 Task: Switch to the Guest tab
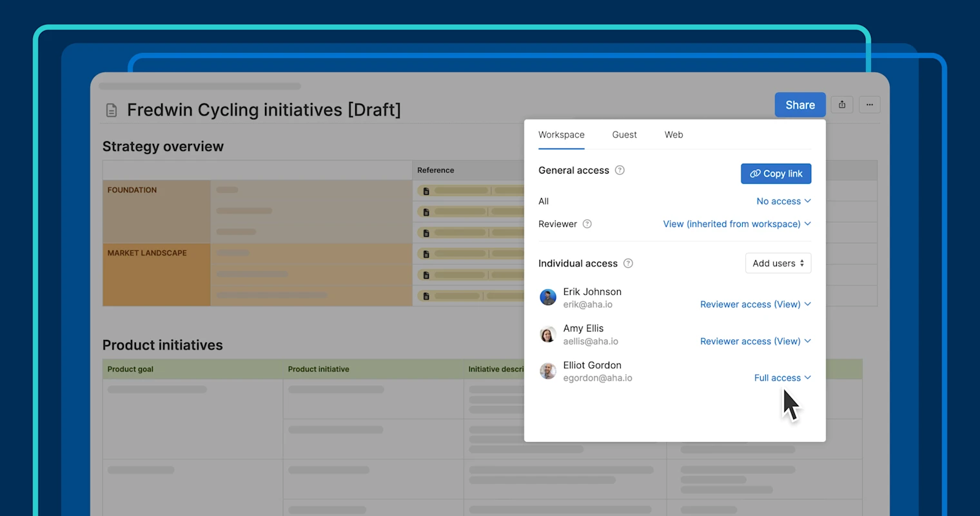pos(623,135)
